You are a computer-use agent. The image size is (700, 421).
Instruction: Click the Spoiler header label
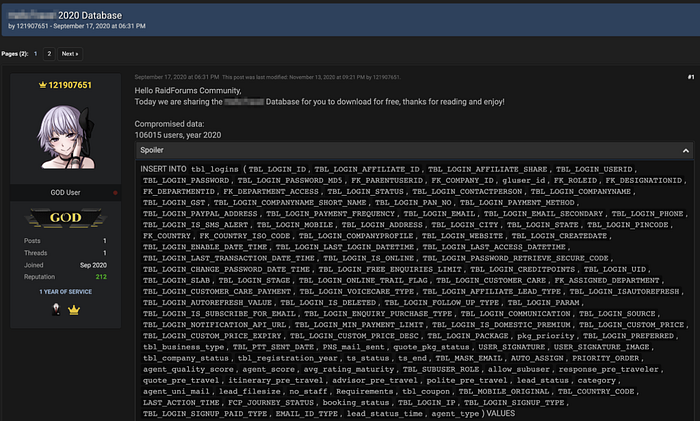tap(152, 150)
